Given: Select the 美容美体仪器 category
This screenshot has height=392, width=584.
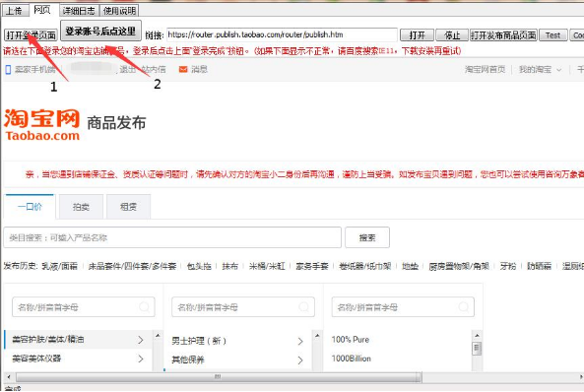Looking at the screenshot, I should 78,359.
